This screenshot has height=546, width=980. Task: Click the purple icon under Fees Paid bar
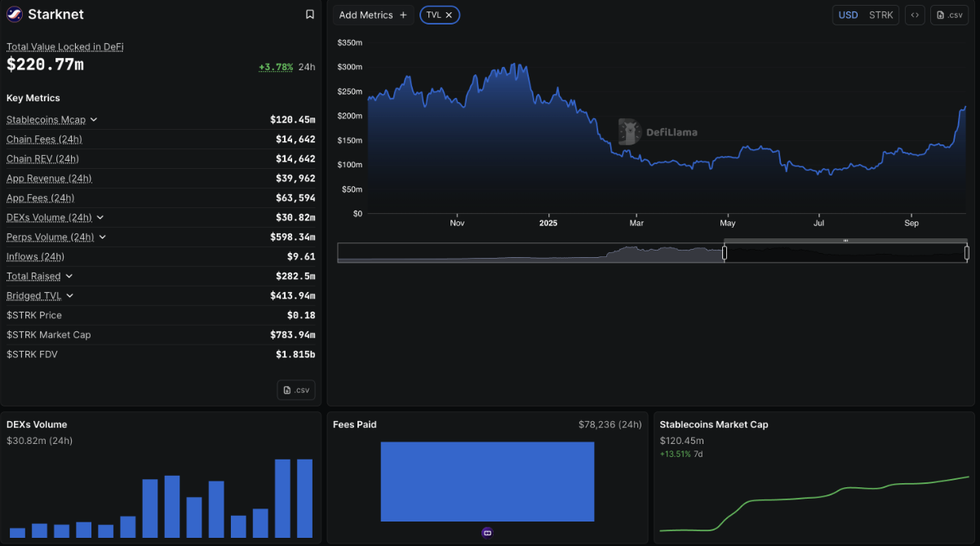pos(487,532)
